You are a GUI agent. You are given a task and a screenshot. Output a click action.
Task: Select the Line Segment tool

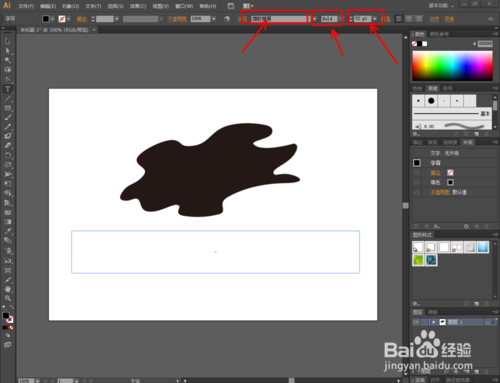click(8, 99)
